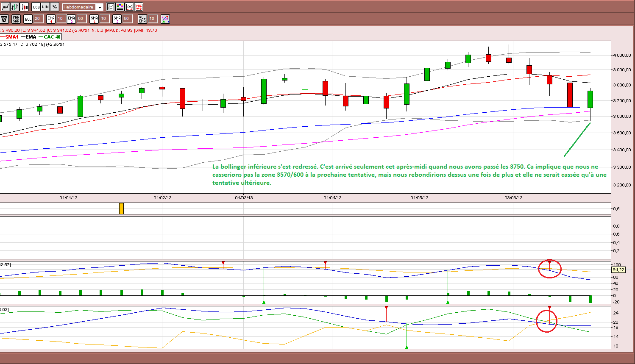Click the cursor crosshair chart icon
This screenshot has height=364, width=635.
coord(111,7)
